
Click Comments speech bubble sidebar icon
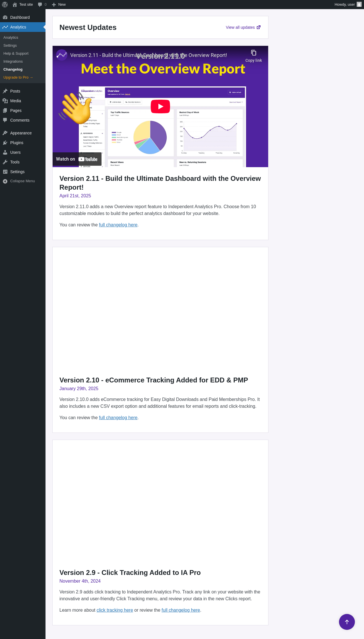pyautogui.click(x=5, y=120)
